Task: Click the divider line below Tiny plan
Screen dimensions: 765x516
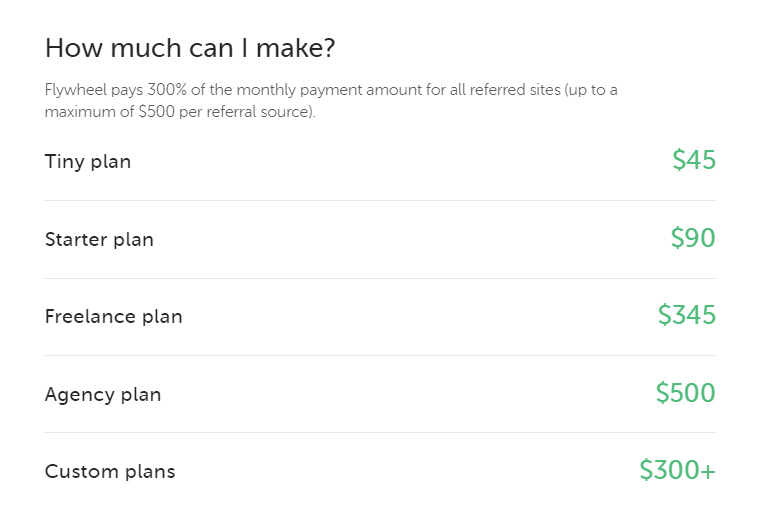Action: (380, 200)
